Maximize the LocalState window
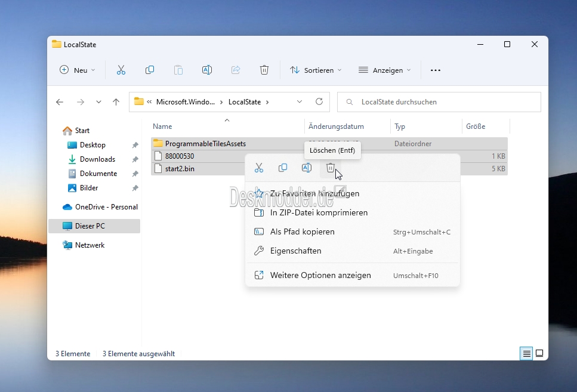 (507, 44)
